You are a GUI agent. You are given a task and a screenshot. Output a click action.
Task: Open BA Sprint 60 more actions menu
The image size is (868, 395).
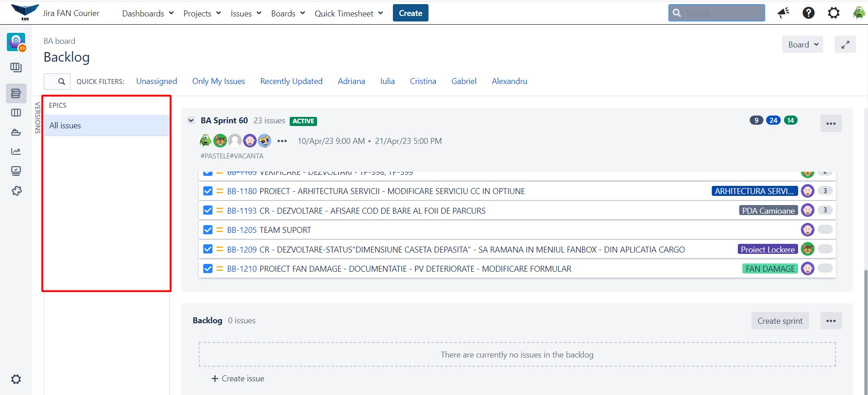pos(831,123)
